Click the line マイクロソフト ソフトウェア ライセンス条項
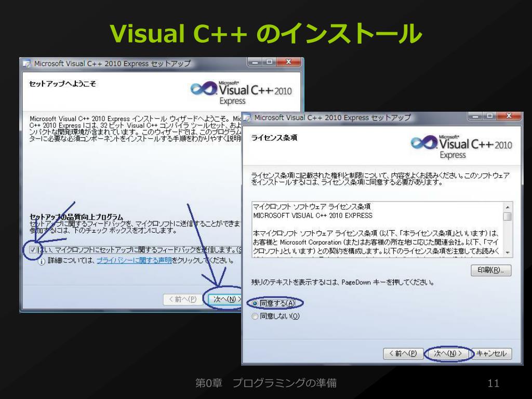The height and width of the screenshot is (399, 532). coord(312,207)
